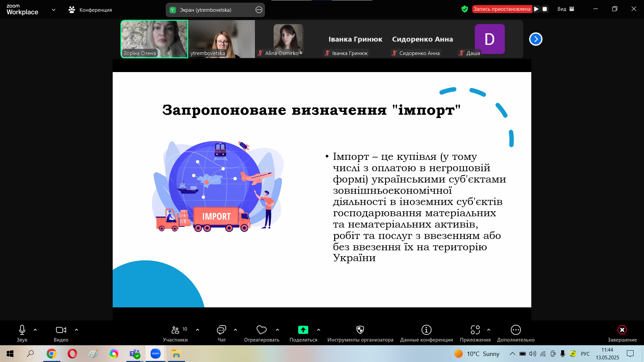Screen dimensions: 644x362
Task: Click the End meeting button
Action: point(622,330)
